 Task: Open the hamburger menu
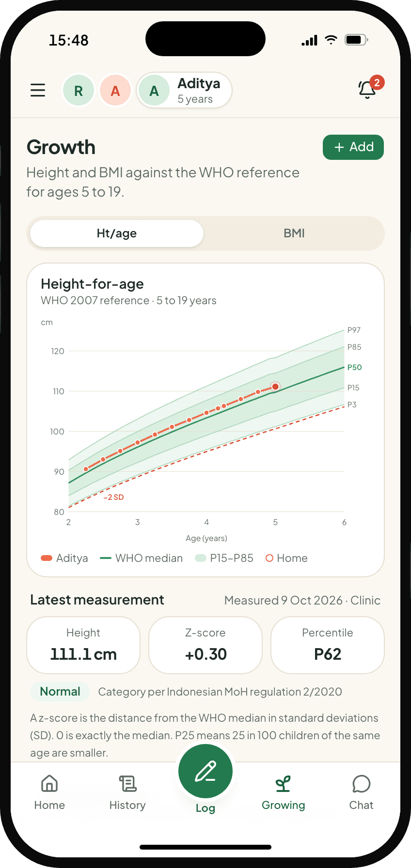pos(38,90)
